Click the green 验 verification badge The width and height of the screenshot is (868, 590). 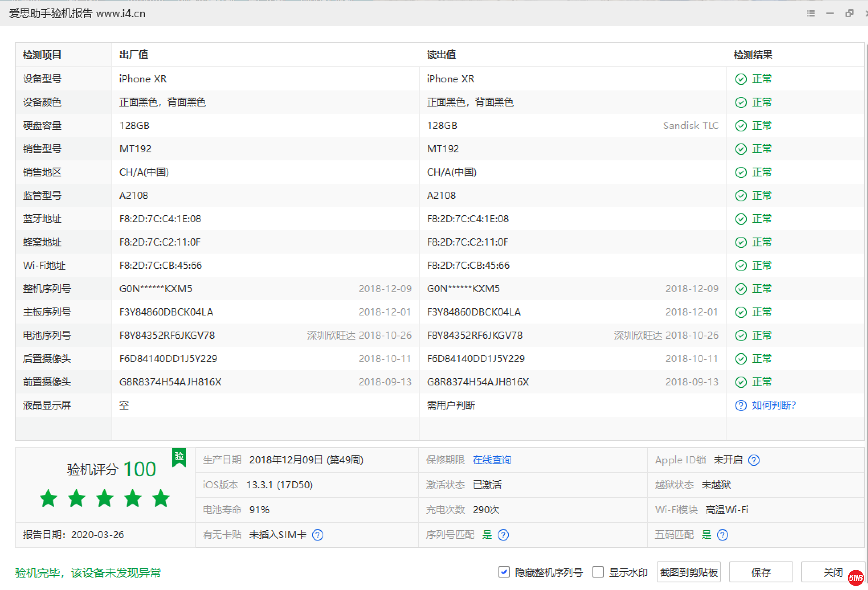click(x=179, y=458)
